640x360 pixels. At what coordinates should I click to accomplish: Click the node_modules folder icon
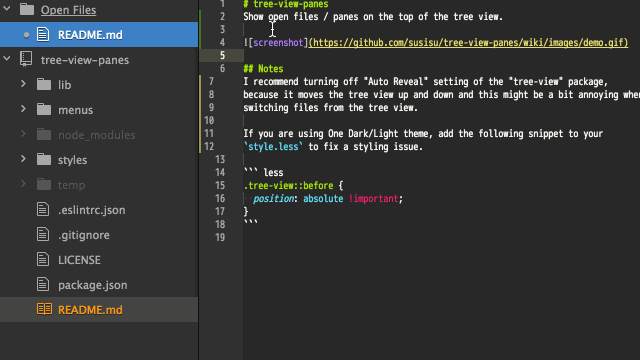coord(44,134)
